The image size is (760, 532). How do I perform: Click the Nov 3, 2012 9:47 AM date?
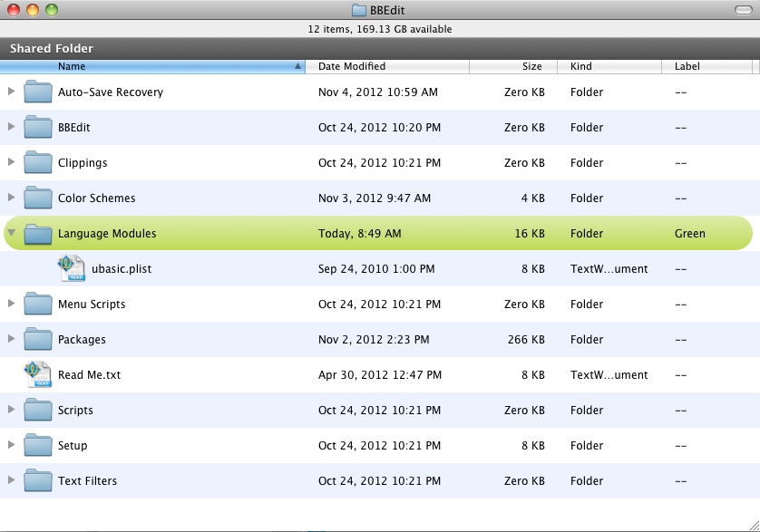tap(375, 198)
